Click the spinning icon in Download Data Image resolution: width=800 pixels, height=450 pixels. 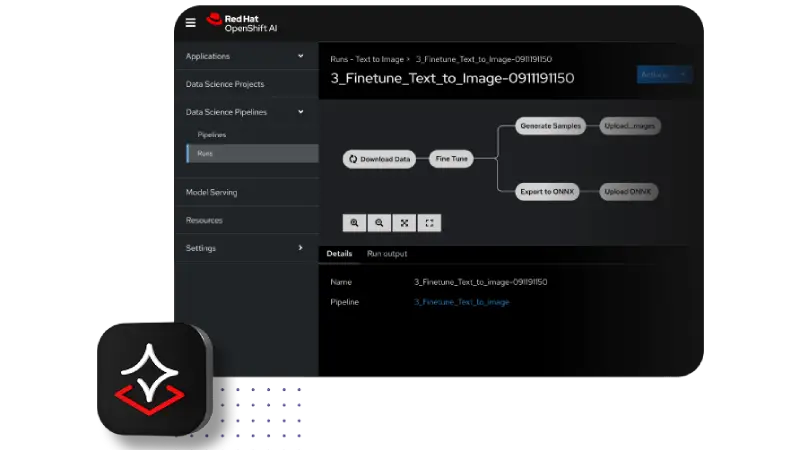pos(352,159)
